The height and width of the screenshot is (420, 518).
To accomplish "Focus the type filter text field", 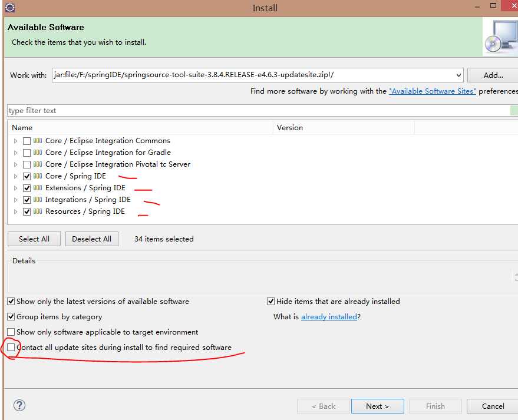I will pos(259,111).
